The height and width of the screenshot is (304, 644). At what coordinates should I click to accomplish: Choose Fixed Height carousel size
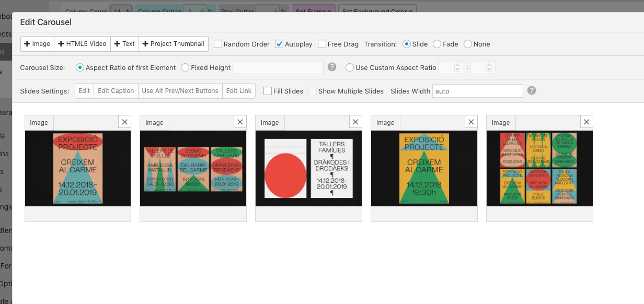(x=185, y=67)
